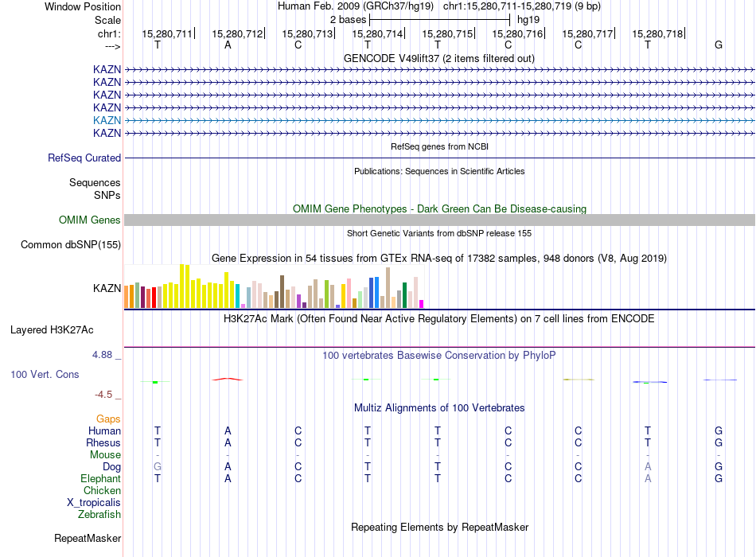The width and height of the screenshot is (756, 557).
Task: Click the magenta bar in GTEx chart
Action: [422, 303]
